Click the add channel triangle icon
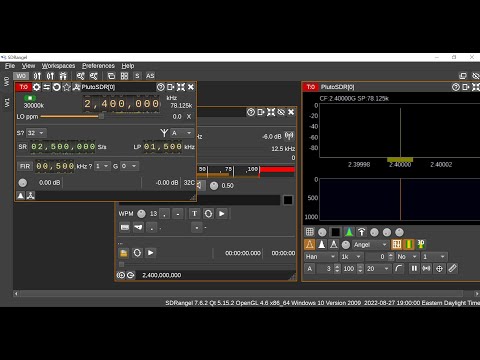 click(x=21, y=195)
